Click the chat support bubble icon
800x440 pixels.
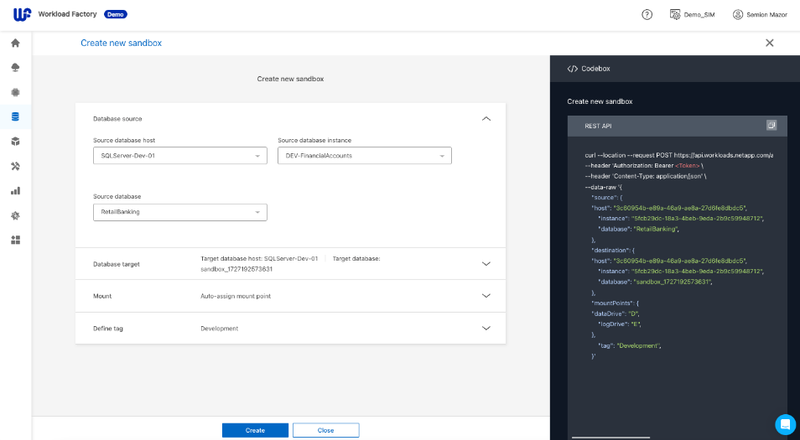click(784, 423)
